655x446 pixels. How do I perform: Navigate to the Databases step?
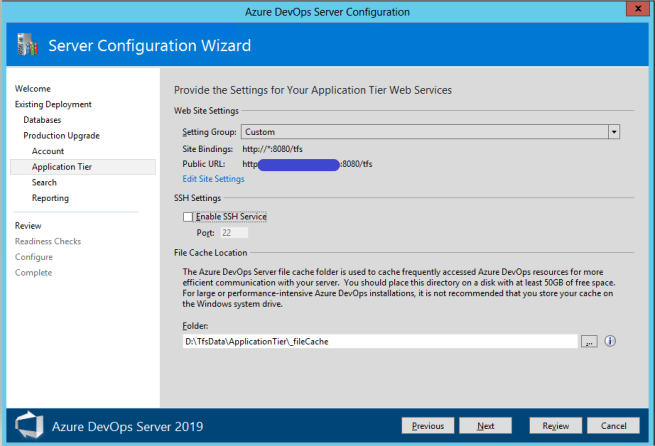pyautogui.click(x=42, y=120)
